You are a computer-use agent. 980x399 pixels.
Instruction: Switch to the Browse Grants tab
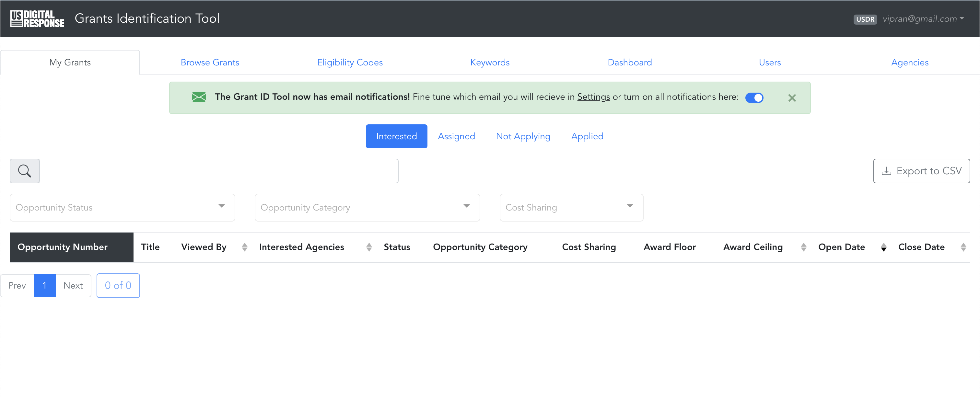click(x=210, y=62)
